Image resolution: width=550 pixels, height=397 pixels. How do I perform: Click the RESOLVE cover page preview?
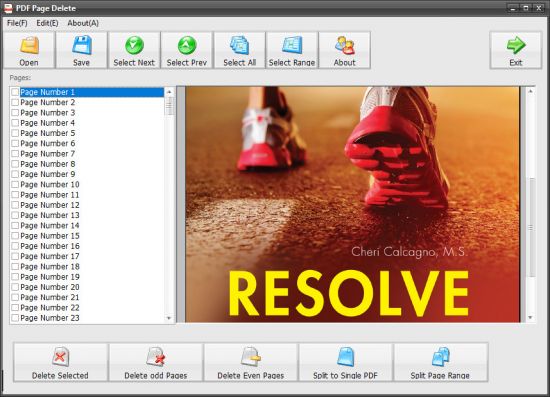pos(353,204)
